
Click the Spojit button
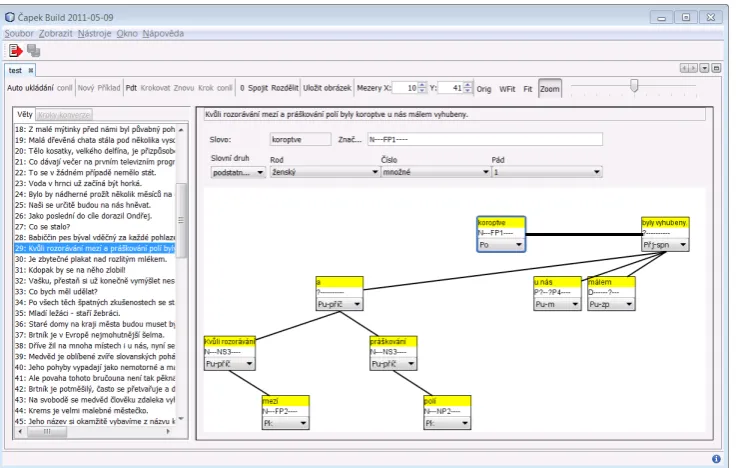coord(258,88)
